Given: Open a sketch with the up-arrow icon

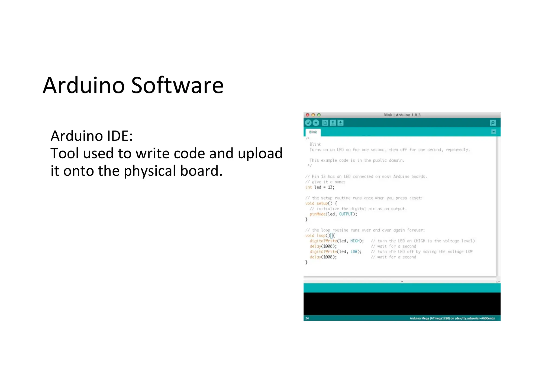Looking at the screenshot, I should tap(333, 123).
